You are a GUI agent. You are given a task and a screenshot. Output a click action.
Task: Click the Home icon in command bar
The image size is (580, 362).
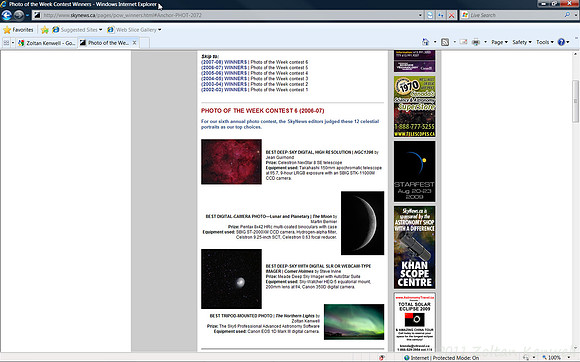click(426, 42)
